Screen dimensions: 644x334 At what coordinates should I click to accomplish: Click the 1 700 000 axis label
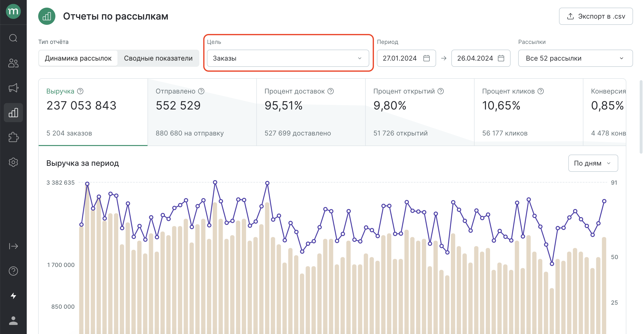61,265
